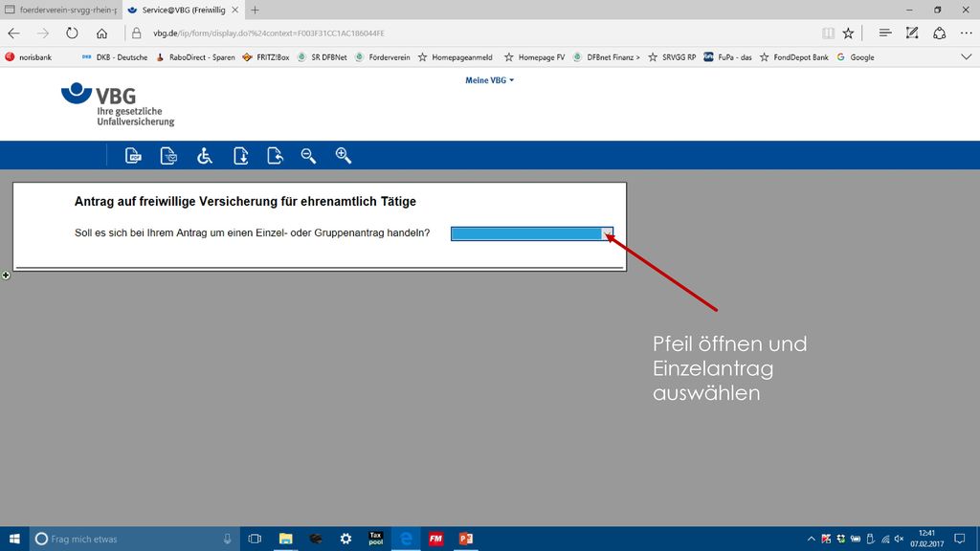This screenshot has width=980, height=551.
Task: Open the FuPa - das bookmark
Action: tap(727, 56)
